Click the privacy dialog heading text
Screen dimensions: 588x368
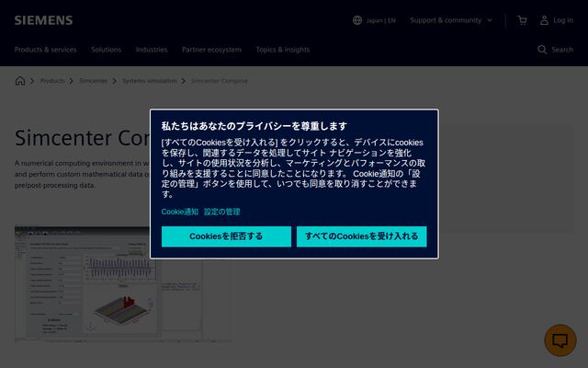pos(254,126)
